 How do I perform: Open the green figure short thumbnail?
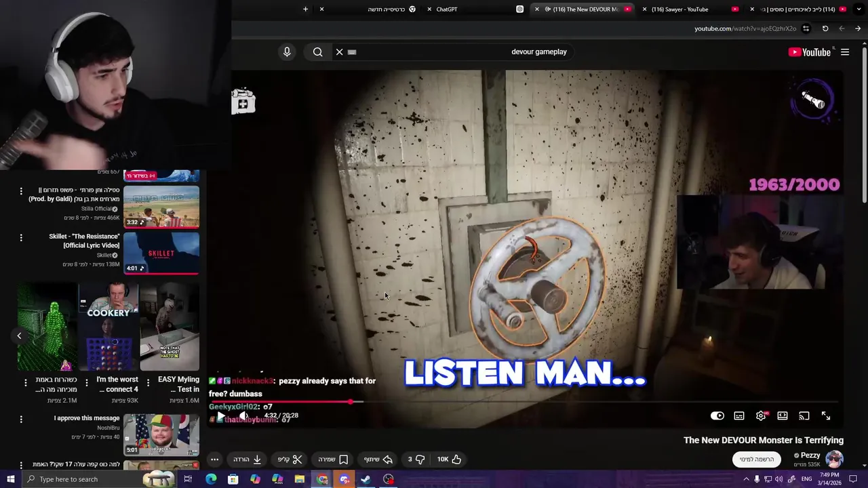(47, 327)
